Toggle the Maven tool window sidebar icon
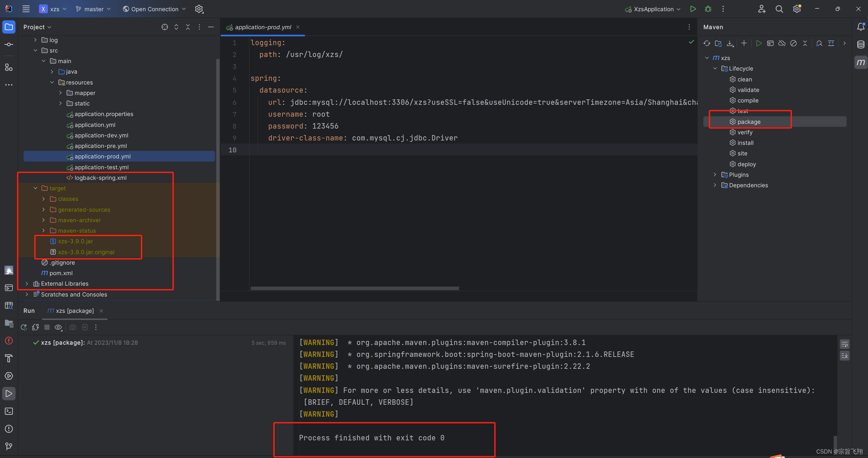The height and width of the screenshot is (458, 868). click(x=861, y=62)
